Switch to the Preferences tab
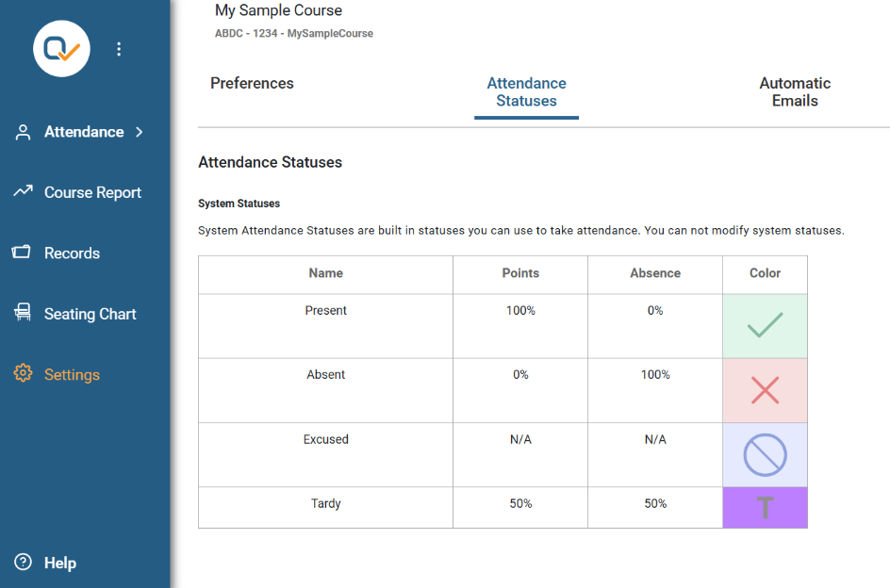The width and height of the screenshot is (890, 588). click(252, 84)
